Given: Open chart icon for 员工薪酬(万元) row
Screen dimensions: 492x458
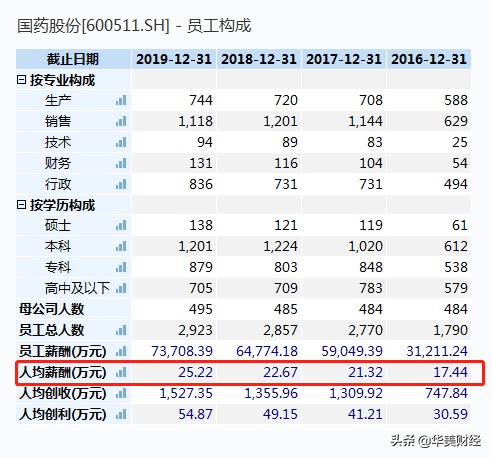Looking at the screenshot, I should 121,351.
